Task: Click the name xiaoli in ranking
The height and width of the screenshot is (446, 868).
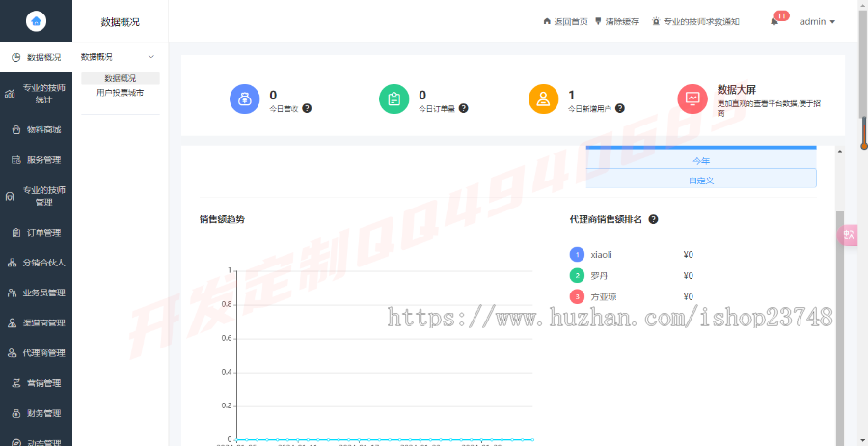Action: click(x=601, y=255)
